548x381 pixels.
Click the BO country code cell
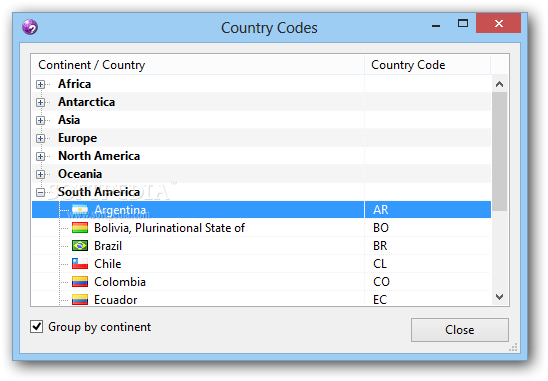coord(428,228)
